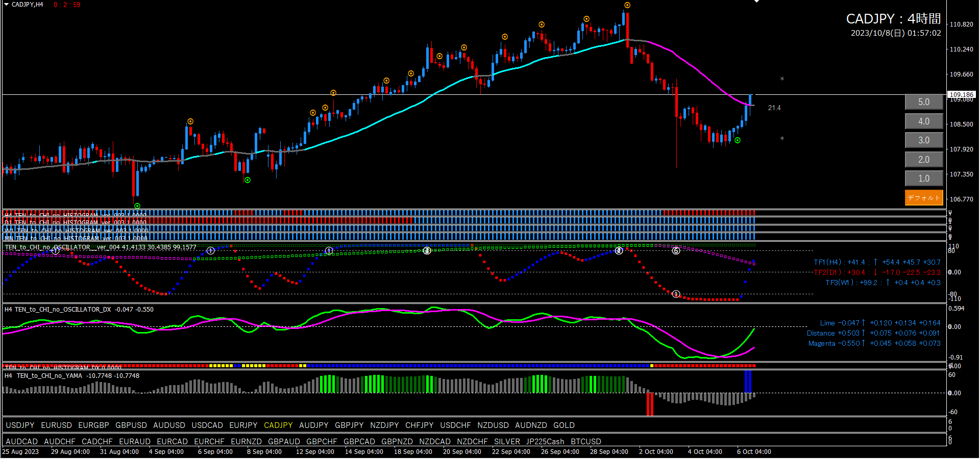This screenshot has height=459, width=980.
Task: Open the BTCUSD chart
Action: click(586, 442)
